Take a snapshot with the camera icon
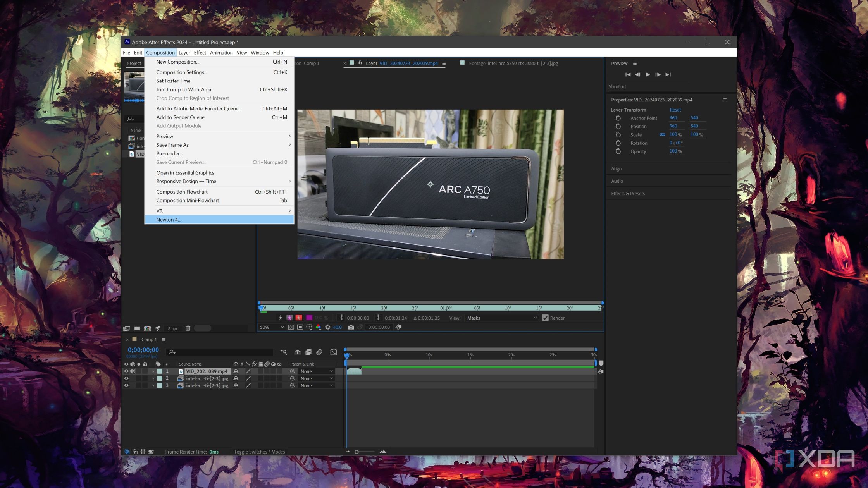 click(x=351, y=327)
